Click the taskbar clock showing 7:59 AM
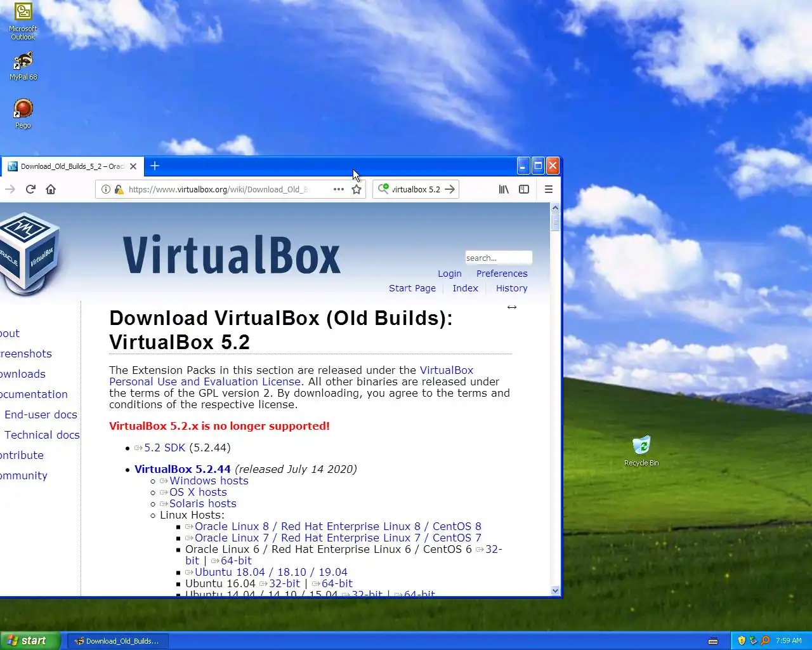 coord(789,640)
